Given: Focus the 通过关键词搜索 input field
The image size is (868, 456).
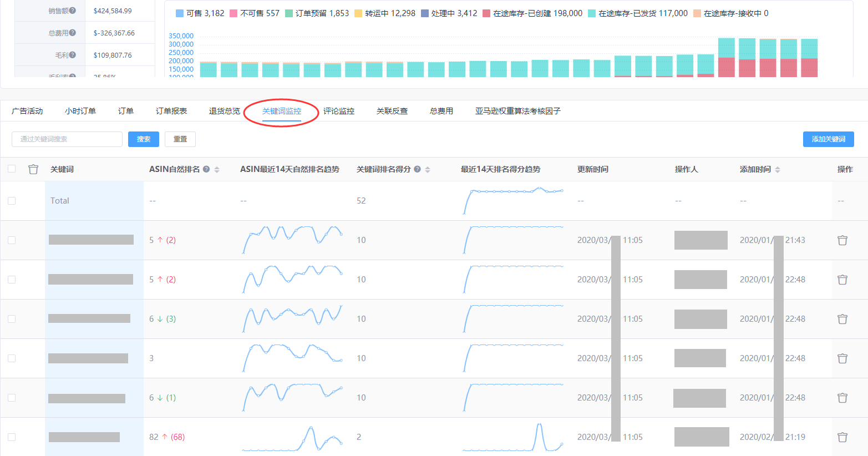Looking at the screenshot, I should (x=67, y=139).
